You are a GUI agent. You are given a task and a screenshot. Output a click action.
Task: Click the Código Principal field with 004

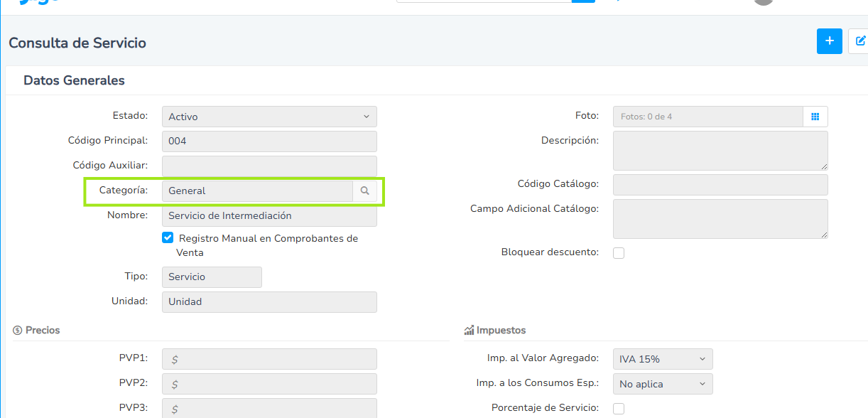point(269,141)
